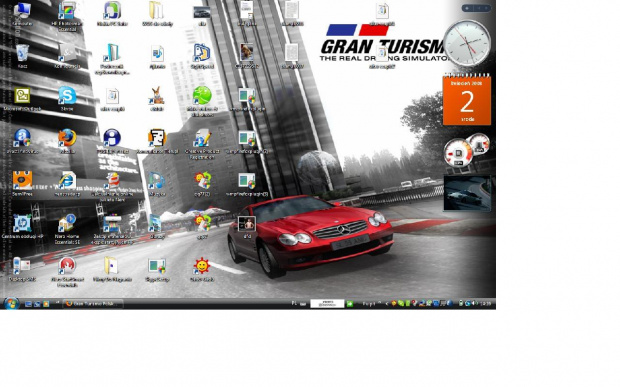Open Creative Product Registration shortcut

tap(202, 138)
